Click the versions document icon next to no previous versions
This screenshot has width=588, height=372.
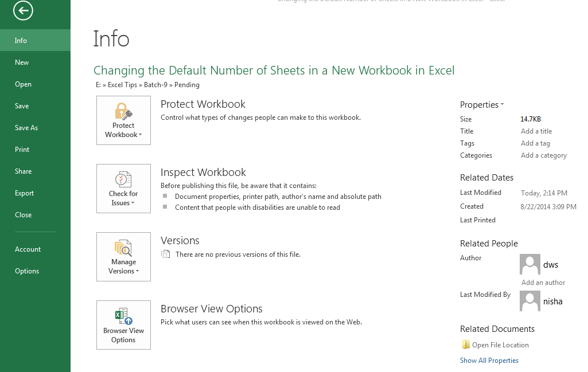pos(165,254)
